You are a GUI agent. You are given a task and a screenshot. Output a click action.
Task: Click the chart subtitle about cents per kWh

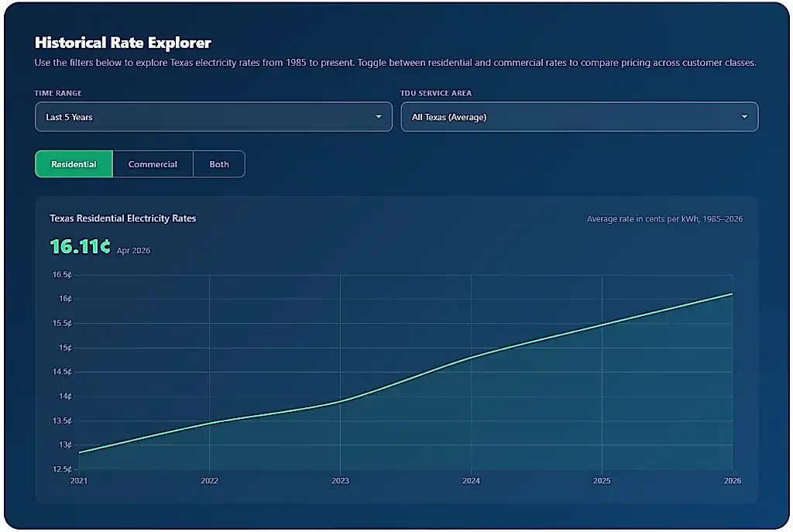(664, 218)
